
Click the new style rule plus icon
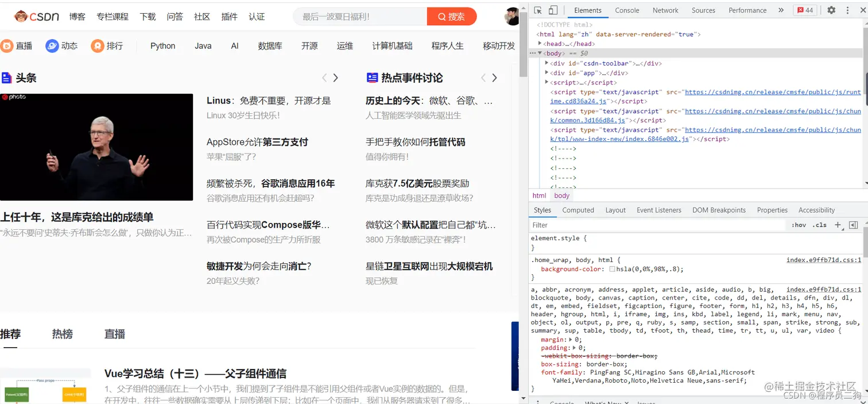[x=838, y=225]
